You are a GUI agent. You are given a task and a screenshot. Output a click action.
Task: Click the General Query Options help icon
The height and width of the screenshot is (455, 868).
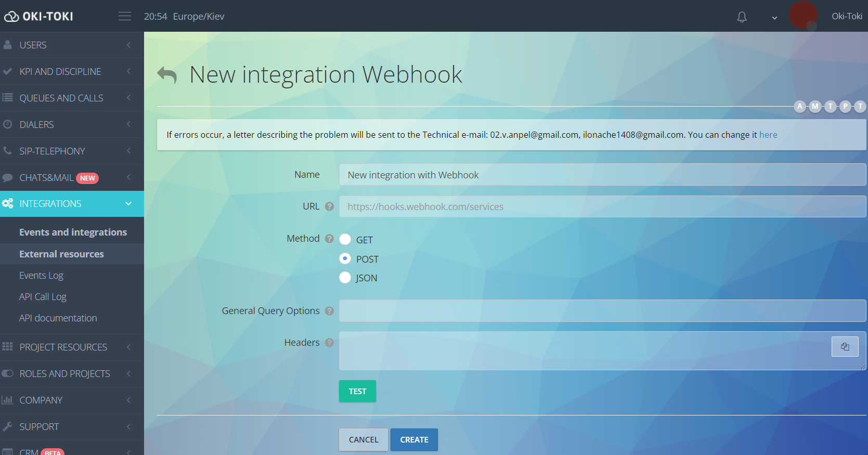[x=329, y=311]
